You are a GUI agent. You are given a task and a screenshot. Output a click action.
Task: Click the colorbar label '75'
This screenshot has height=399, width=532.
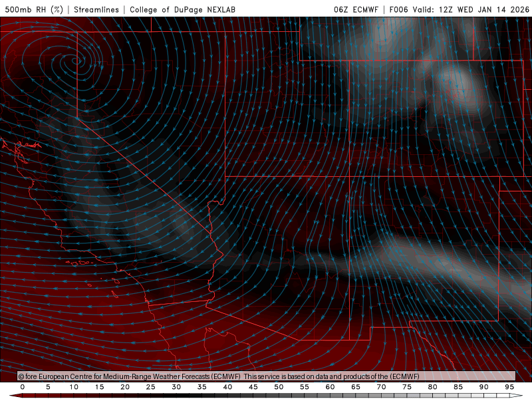407,387
